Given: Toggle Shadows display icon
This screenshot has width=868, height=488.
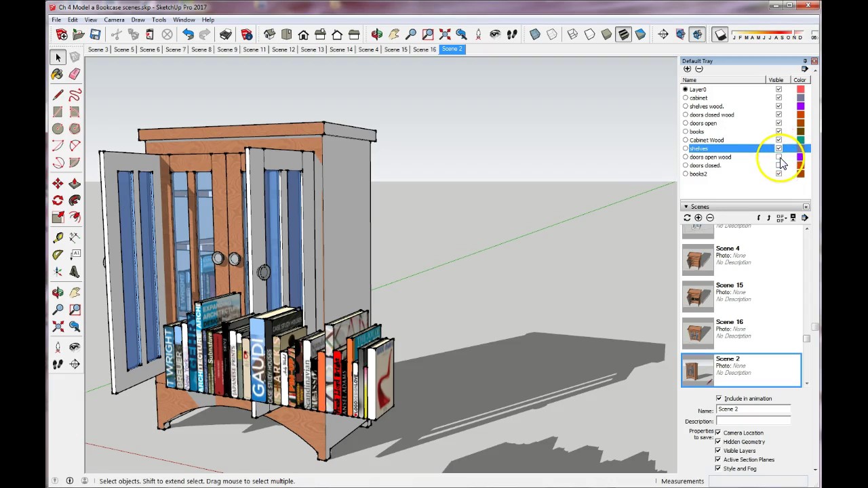Looking at the screenshot, I should 720,35.
